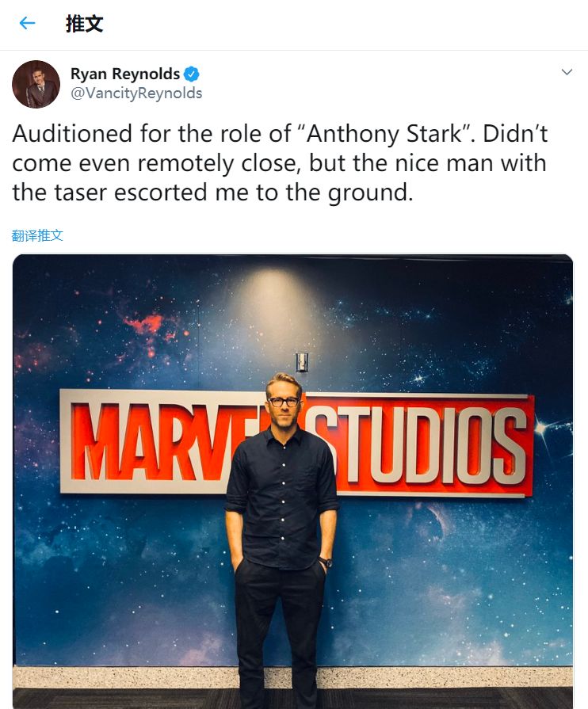Click the word "Auditioned" in the tweet
Viewport: 588px width, 709px height.
pos(72,134)
